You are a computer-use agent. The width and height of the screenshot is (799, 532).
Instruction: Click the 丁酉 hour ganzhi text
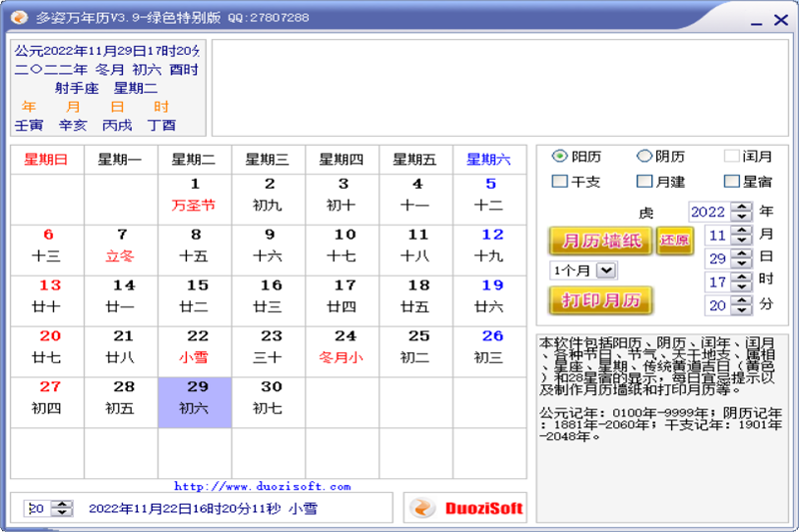click(x=162, y=125)
